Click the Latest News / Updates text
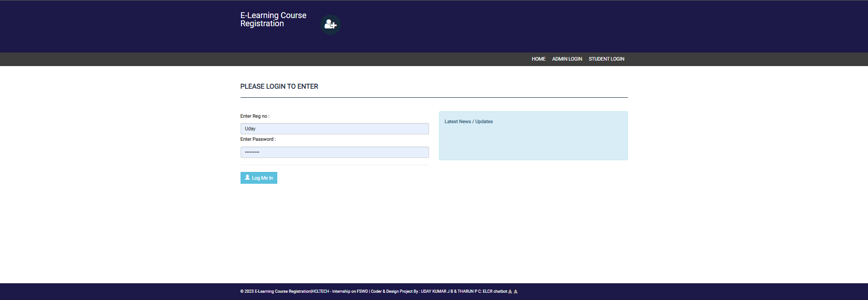 [x=468, y=122]
